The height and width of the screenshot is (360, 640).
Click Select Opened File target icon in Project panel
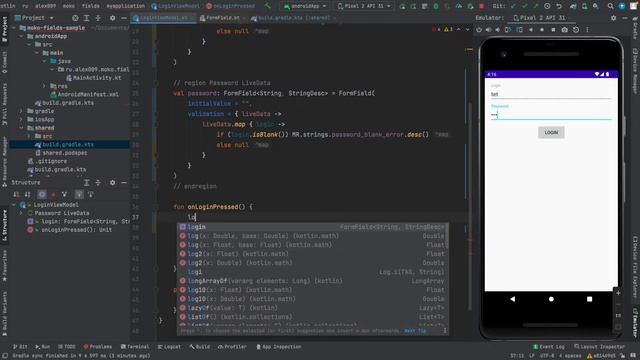click(75, 18)
